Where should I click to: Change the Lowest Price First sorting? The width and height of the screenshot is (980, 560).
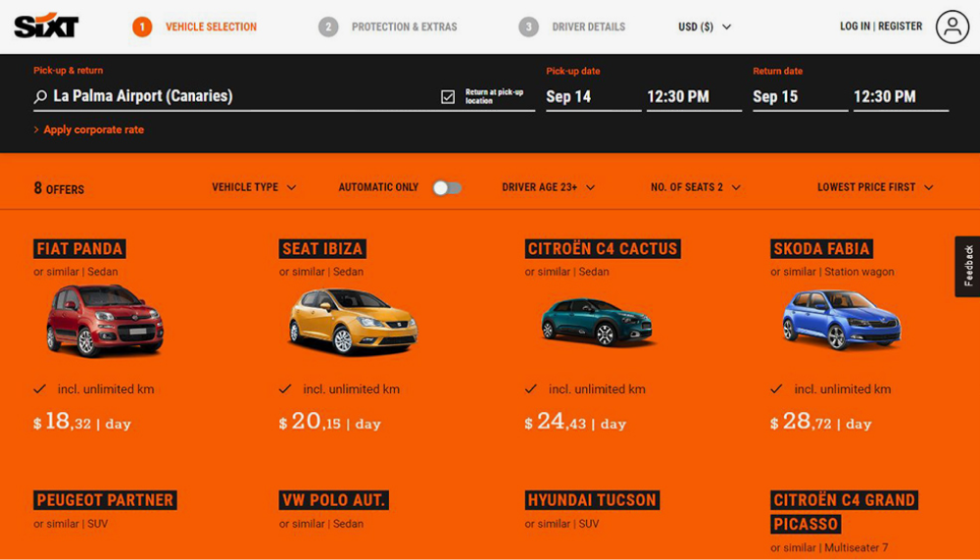point(875,187)
